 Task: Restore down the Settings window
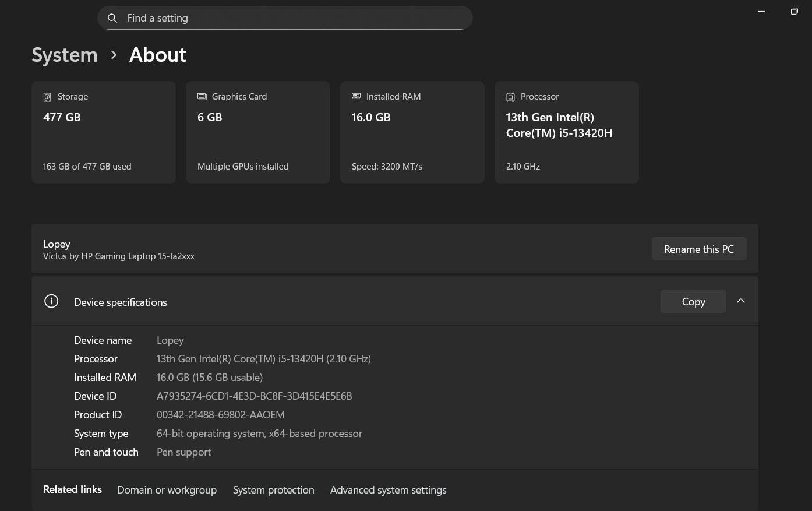pos(793,11)
